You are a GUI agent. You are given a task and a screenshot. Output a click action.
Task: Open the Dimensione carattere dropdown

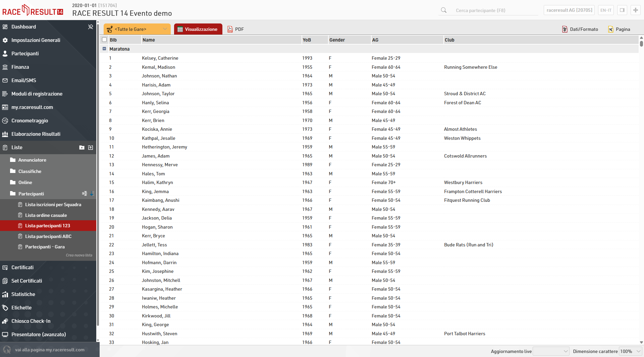tap(630, 351)
